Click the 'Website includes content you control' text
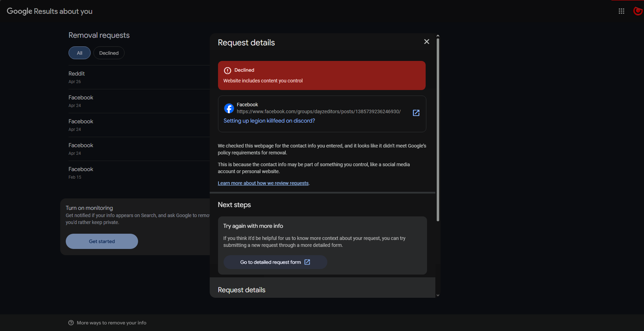Image resolution: width=644 pixels, height=331 pixels. click(263, 81)
